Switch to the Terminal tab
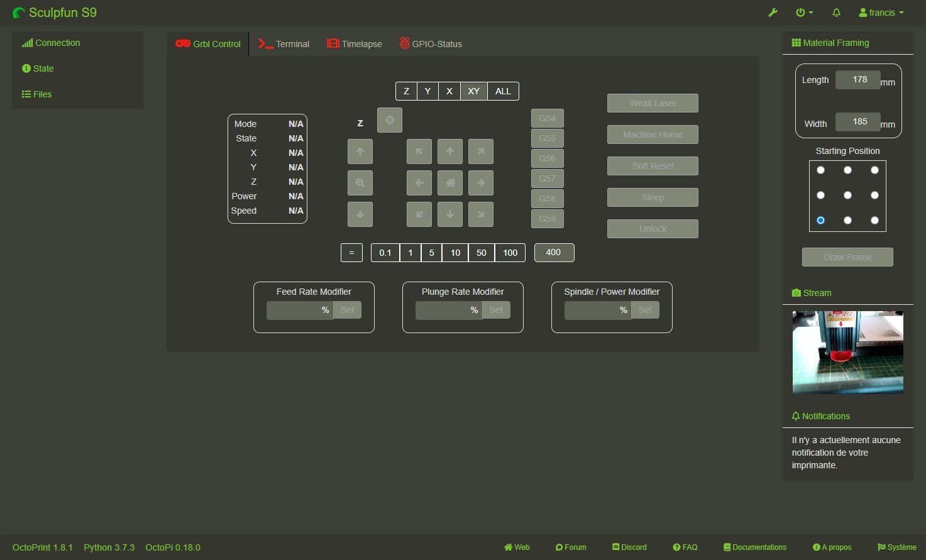 (284, 44)
